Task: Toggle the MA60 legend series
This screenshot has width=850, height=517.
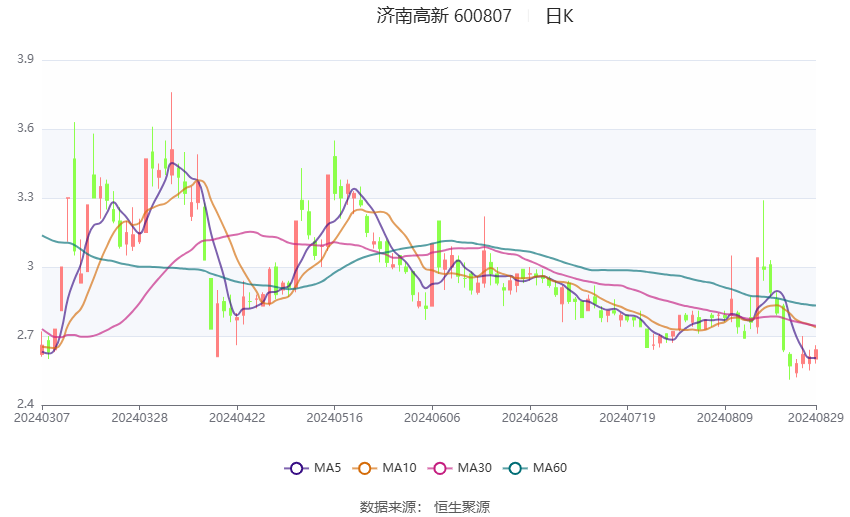Action: (x=535, y=468)
